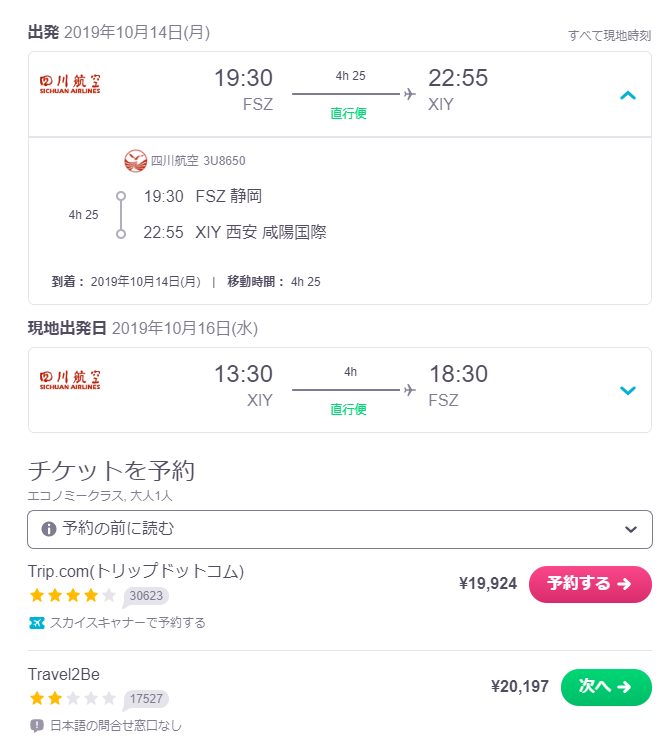Click the outbound airplane route icon
Image resolution: width=672 pixels, height=745 pixels.
pos(409,94)
